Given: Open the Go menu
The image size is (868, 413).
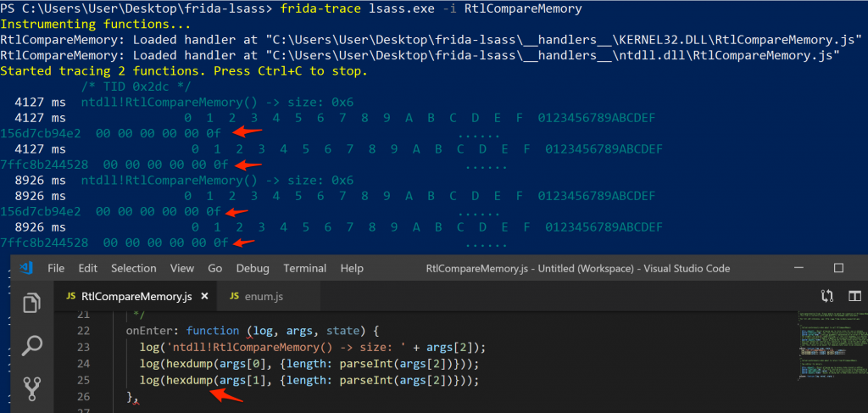Looking at the screenshot, I should tap(215, 268).
